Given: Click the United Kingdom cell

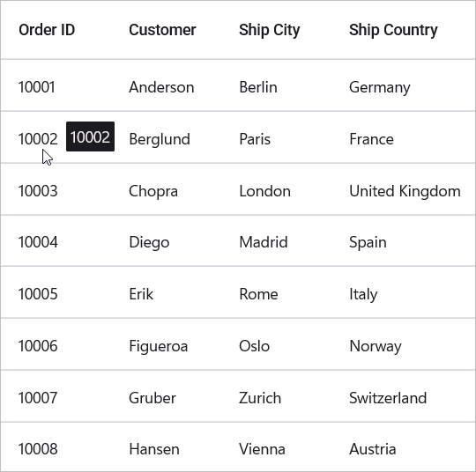Looking at the screenshot, I should [404, 189].
